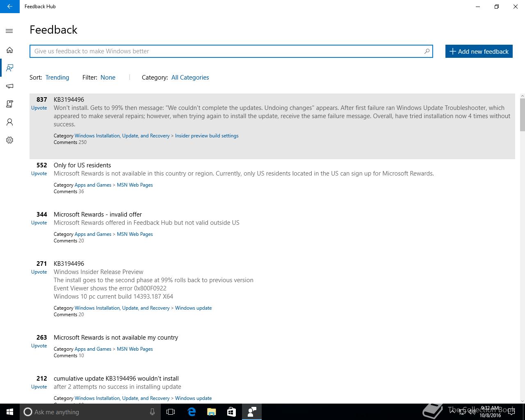Open 'MSN Web Pages' link under 'Only for US residents'
Screen dimensions: 525x420
coord(135,185)
